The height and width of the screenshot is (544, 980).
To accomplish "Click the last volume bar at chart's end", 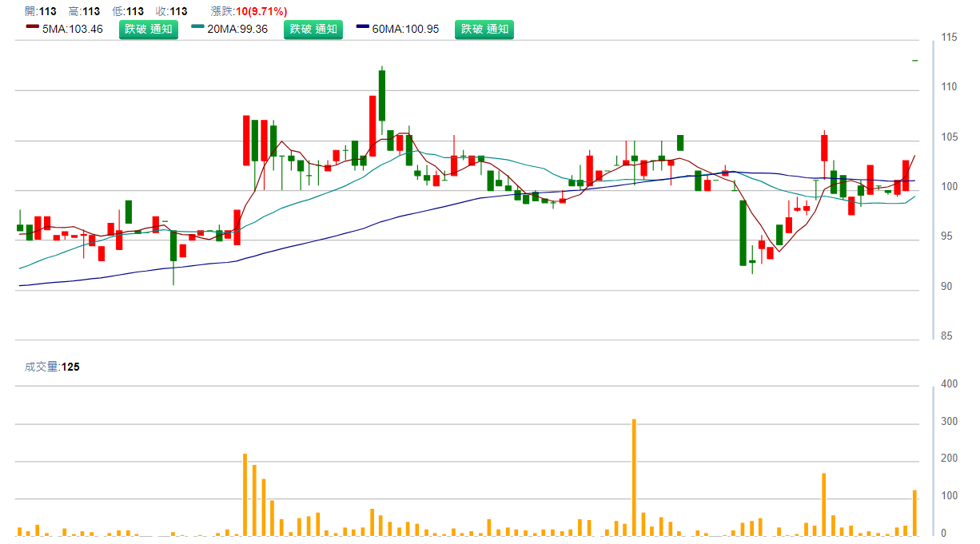I will point(915,513).
